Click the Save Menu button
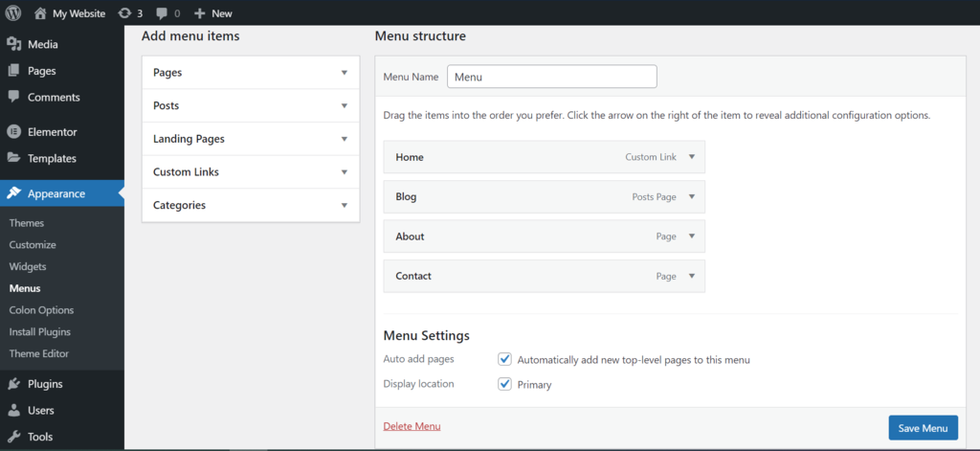Viewport: 980px width, 451px height. 923,428
